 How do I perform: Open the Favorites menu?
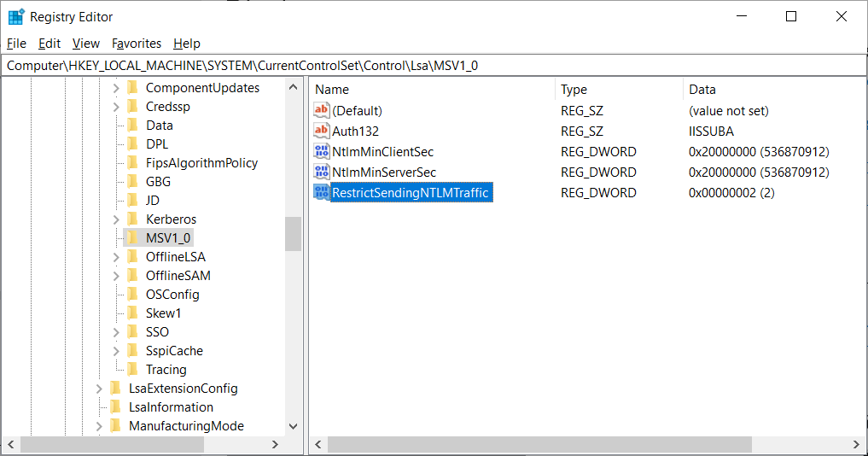137,44
